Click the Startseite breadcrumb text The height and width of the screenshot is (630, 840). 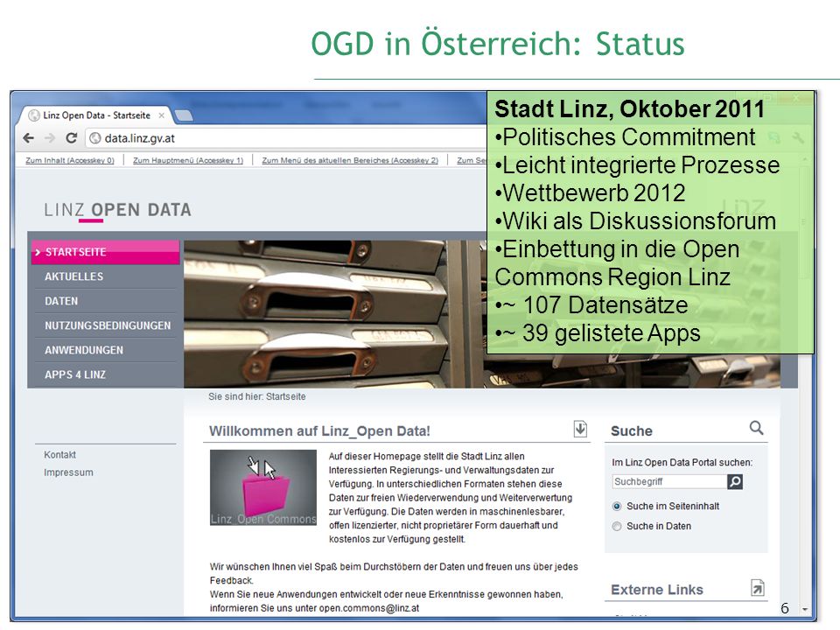pyautogui.click(x=286, y=397)
